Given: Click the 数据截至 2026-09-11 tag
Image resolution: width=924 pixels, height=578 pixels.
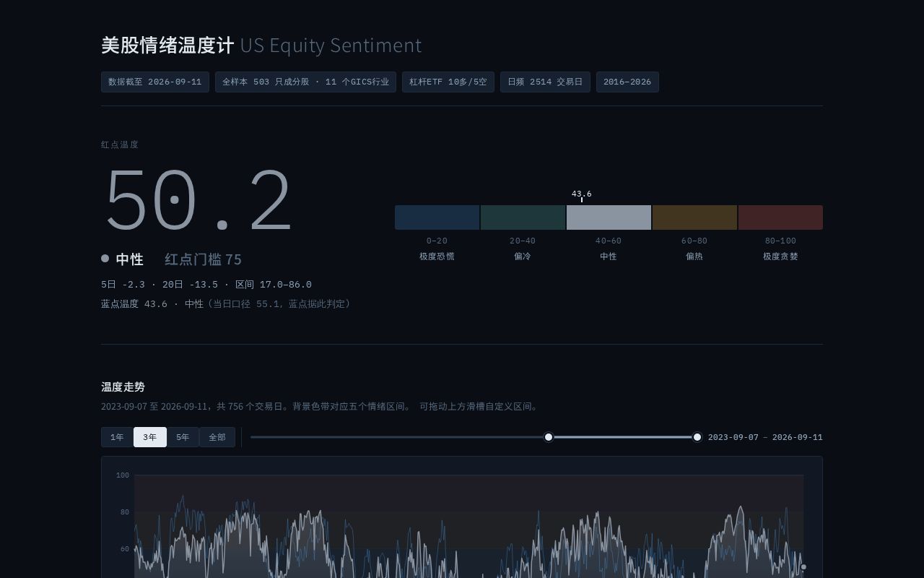Looking at the screenshot, I should click(155, 82).
